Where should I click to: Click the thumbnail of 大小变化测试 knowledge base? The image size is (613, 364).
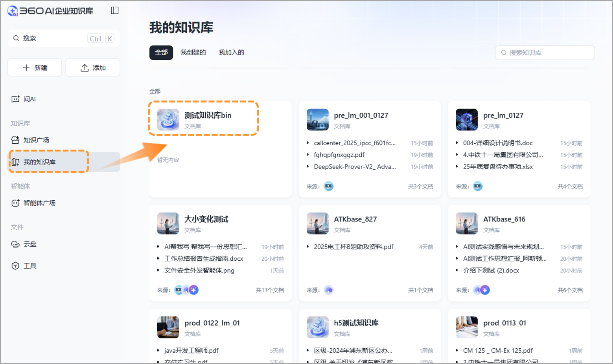coord(168,223)
